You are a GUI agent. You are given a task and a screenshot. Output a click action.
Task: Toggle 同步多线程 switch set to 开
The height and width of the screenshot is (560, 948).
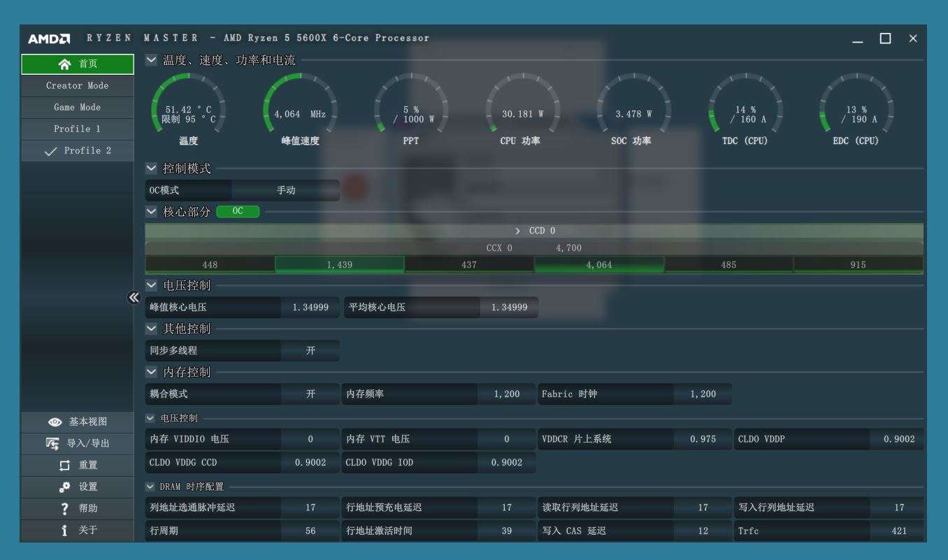[310, 350]
